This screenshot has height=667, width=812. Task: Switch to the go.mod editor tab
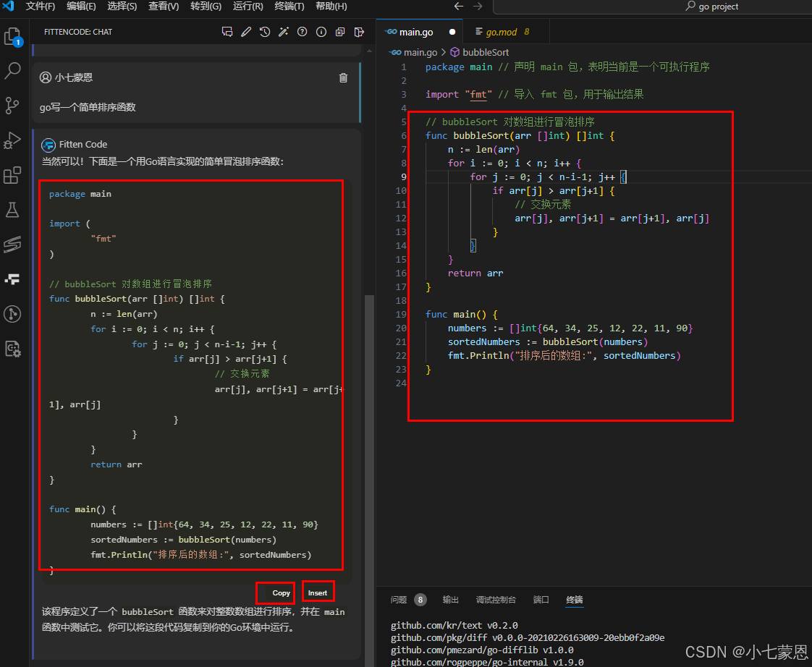[x=502, y=32]
